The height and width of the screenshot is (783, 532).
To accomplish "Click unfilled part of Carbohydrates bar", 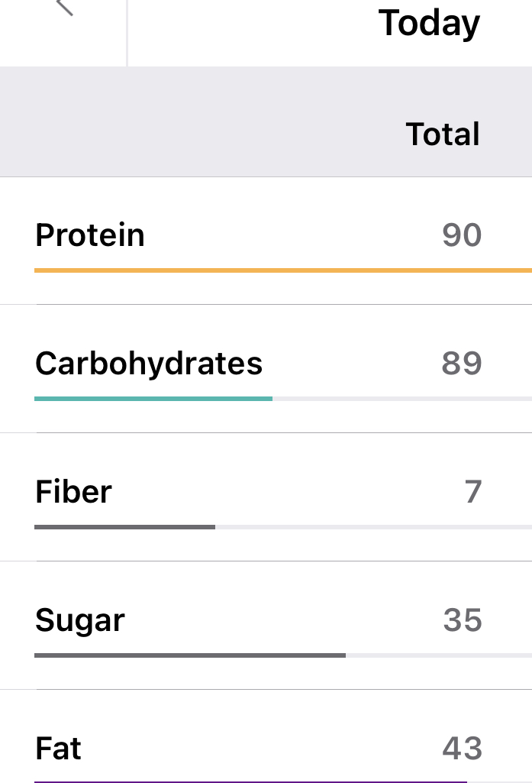I will (x=401, y=399).
